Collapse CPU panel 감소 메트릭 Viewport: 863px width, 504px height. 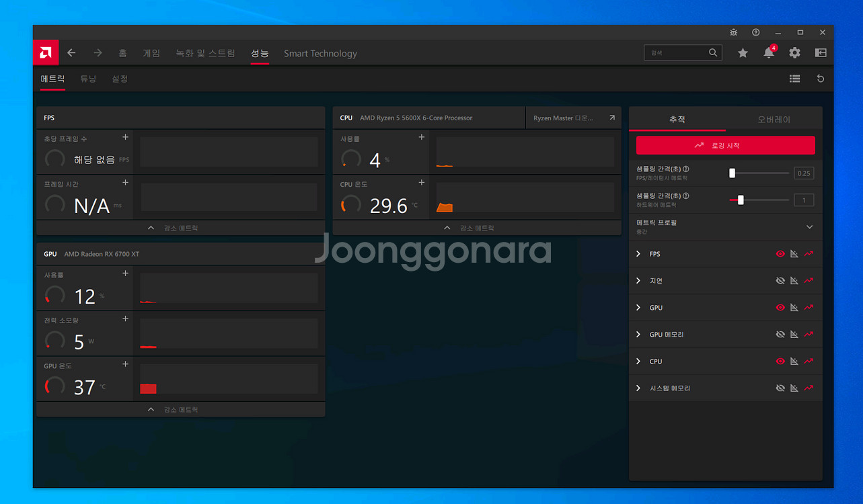tap(477, 228)
